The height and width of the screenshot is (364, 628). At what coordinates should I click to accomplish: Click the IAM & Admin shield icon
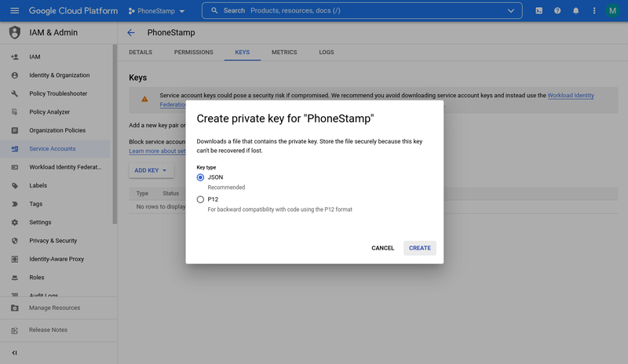(x=15, y=32)
